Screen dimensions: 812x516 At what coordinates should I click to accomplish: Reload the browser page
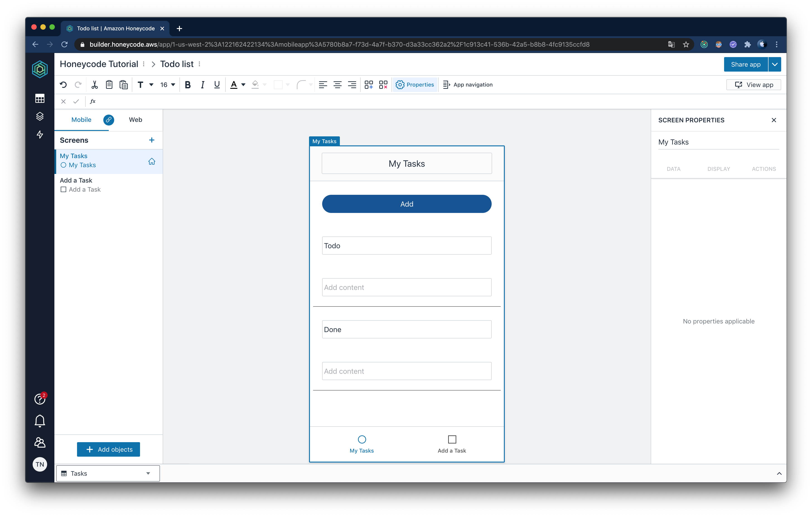tap(64, 44)
